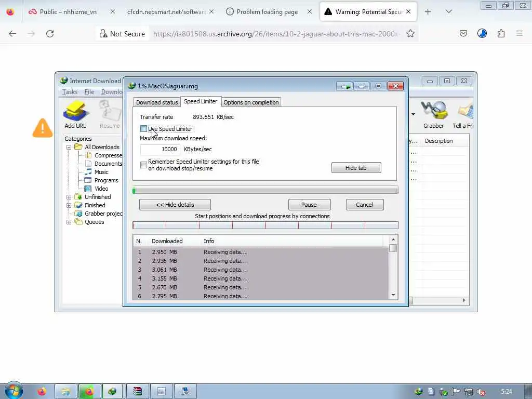Viewport: 532px width, 399px height.
Task: Click the Add URL toolbar icon
Action: pyautogui.click(x=75, y=115)
